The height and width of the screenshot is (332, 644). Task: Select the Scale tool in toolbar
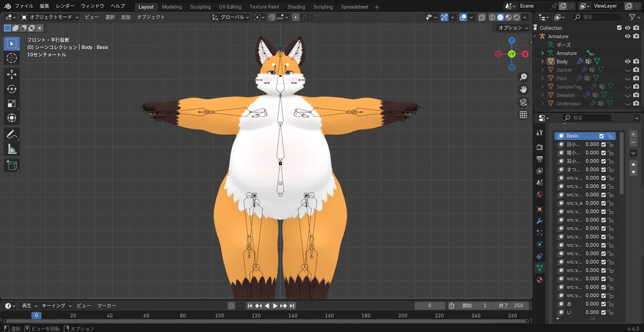pyautogui.click(x=12, y=104)
